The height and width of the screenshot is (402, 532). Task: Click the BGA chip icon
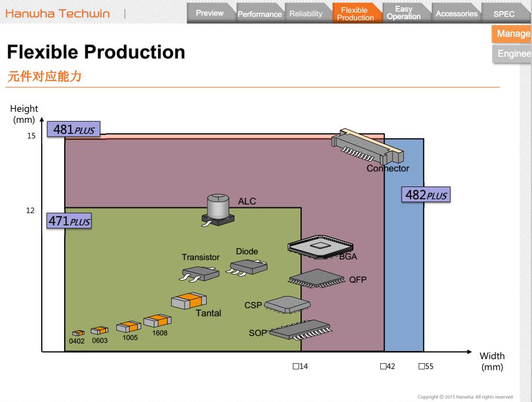pos(317,247)
